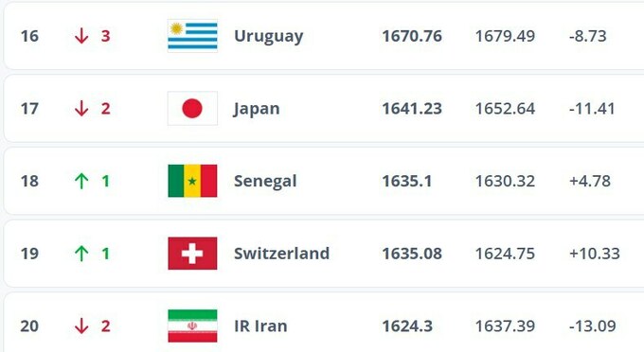Image resolution: width=644 pixels, height=352 pixels.
Task: Select the rank 19 row number
Action: [29, 254]
